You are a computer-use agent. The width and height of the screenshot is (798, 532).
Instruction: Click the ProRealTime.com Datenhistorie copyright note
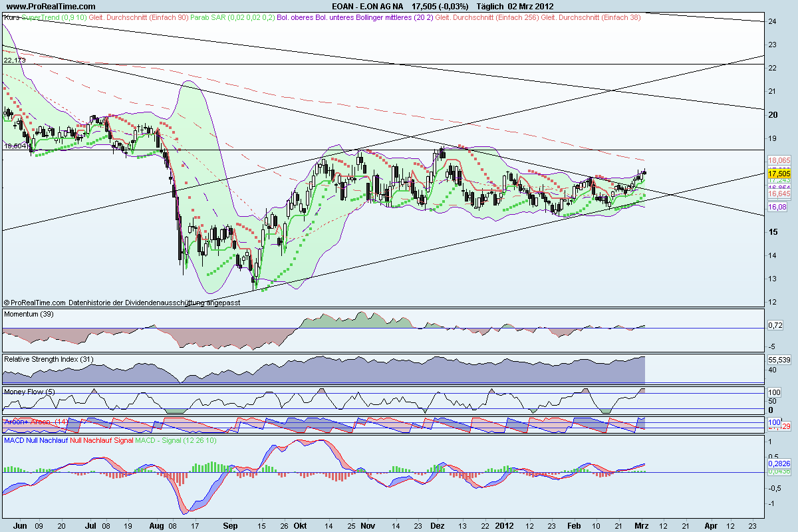122,302
